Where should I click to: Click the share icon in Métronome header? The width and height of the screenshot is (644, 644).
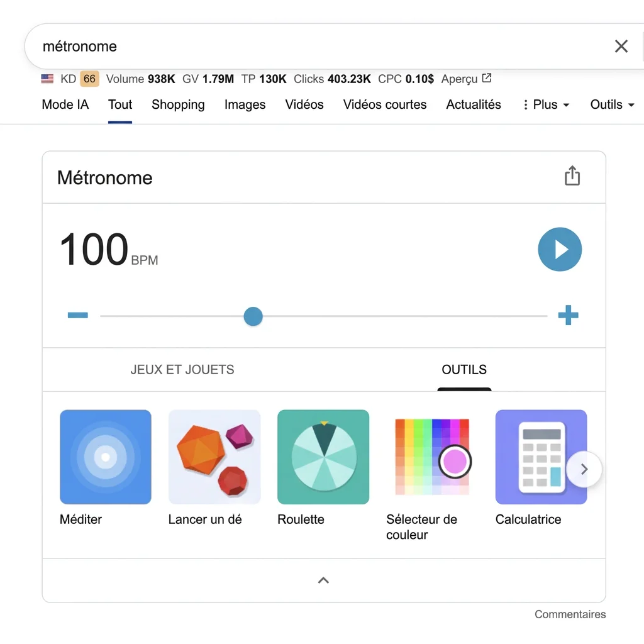coord(572,176)
